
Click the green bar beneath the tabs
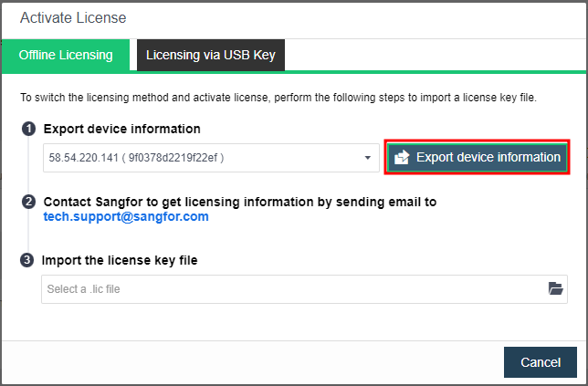pyautogui.click(x=435, y=72)
